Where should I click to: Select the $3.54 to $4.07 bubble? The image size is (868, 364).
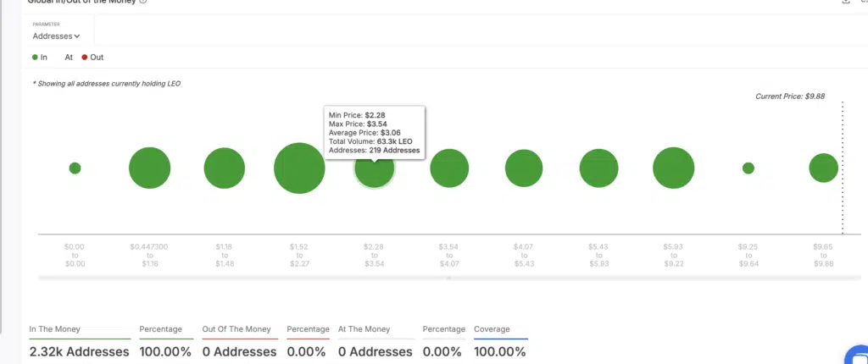[x=449, y=168]
